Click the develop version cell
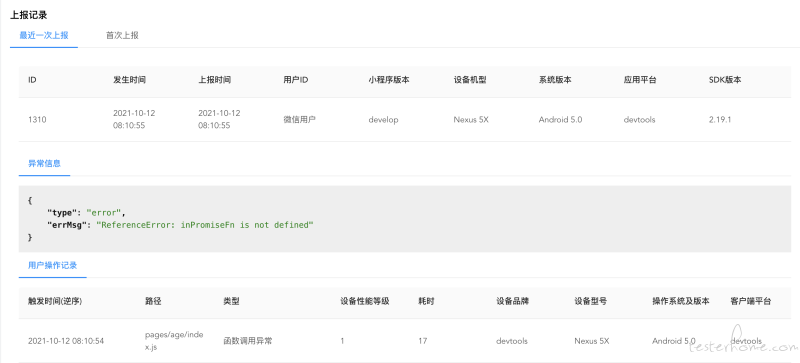Screen dimensions: 800x363 pyautogui.click(x=383, y=120)
